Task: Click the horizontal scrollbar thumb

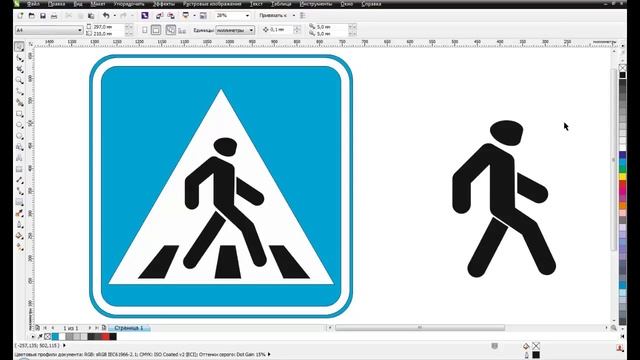Action: pos(420,328)
